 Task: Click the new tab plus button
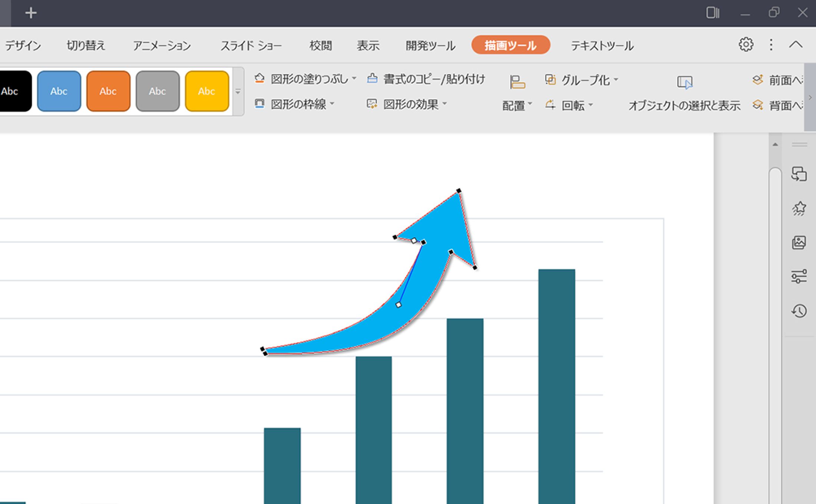[x=31, y=13]
